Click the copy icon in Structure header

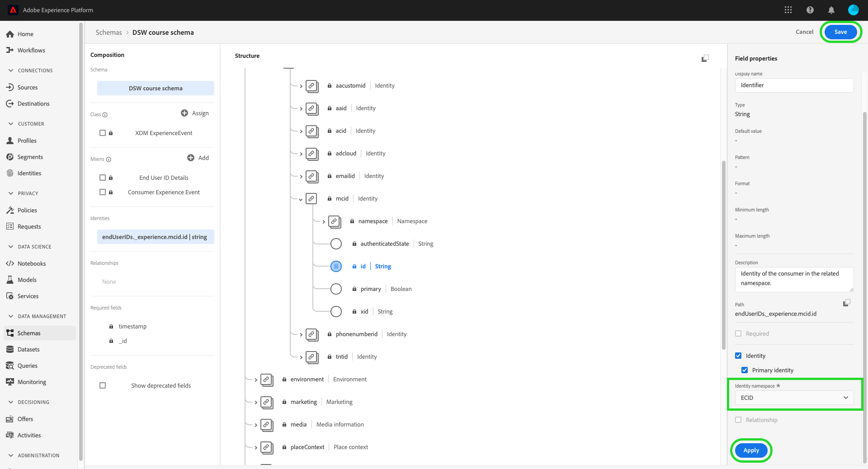coord(705,58)
